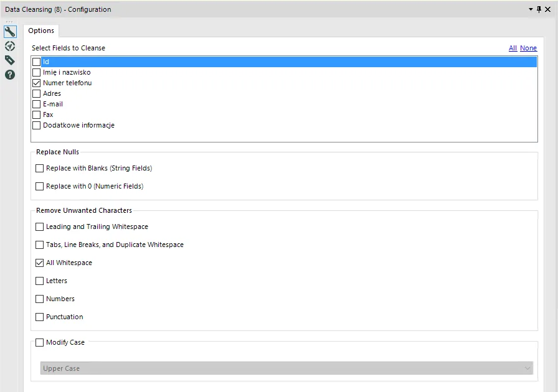Open the Upper Case dropdown
This screenshot has width=558, height=392.
pyautogui.click(x=286, y=368)
